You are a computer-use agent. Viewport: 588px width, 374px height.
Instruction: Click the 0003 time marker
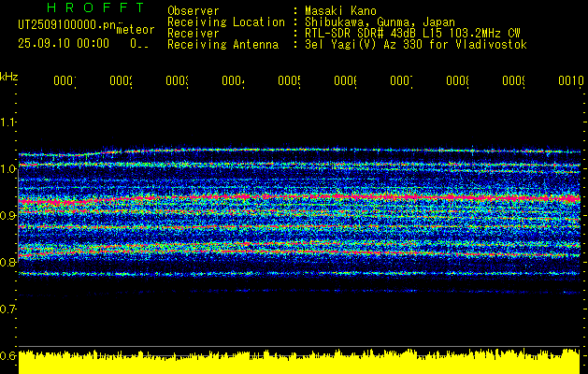[x=177, y=80]
